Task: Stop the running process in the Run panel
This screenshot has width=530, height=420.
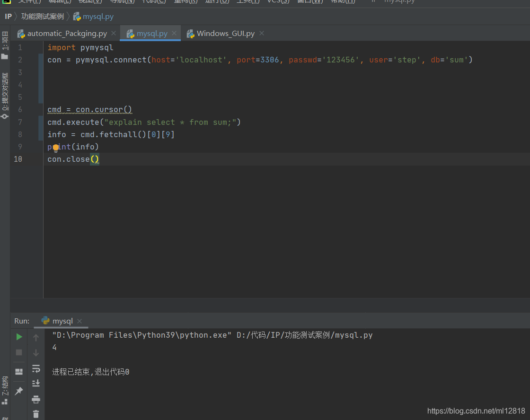Action: [19, 352]
